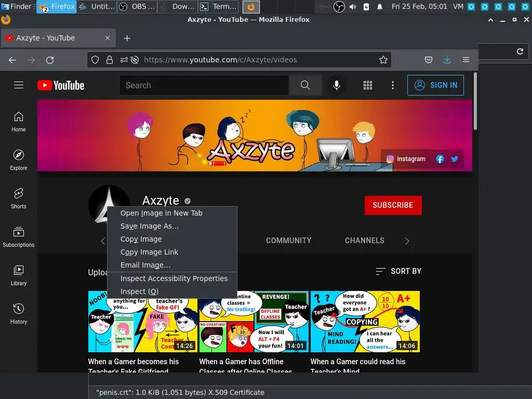Open Firefox downloads panel

(447, 60)
